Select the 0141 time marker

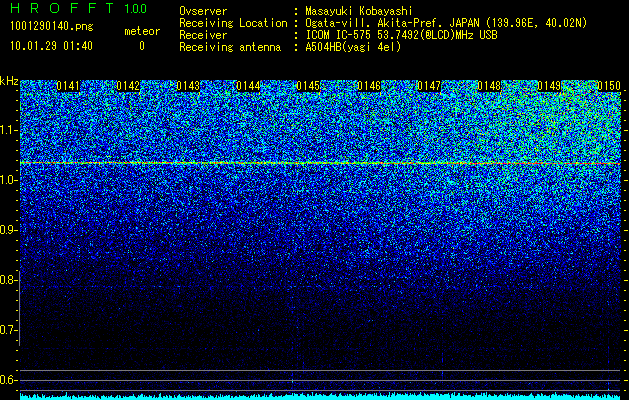68,86
